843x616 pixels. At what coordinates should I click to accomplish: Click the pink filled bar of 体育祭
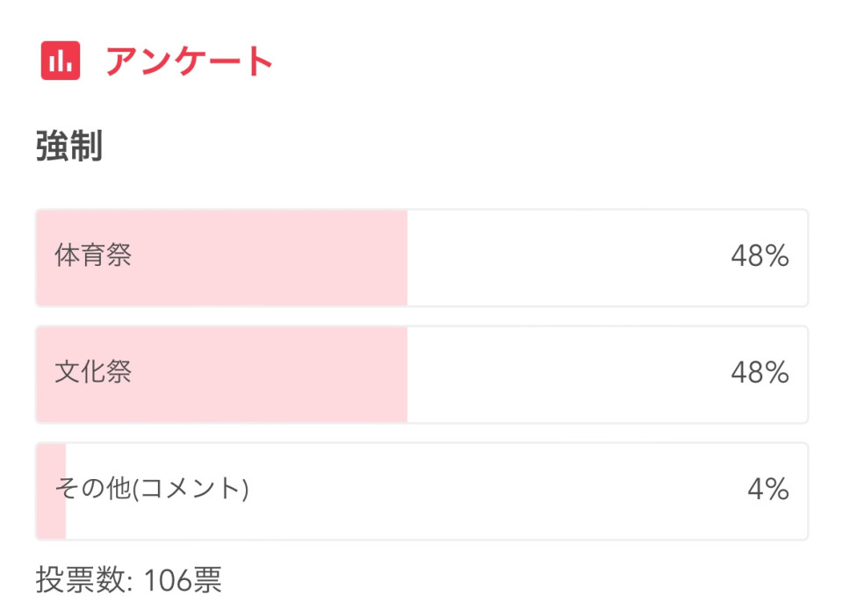(x=222, y=258)
